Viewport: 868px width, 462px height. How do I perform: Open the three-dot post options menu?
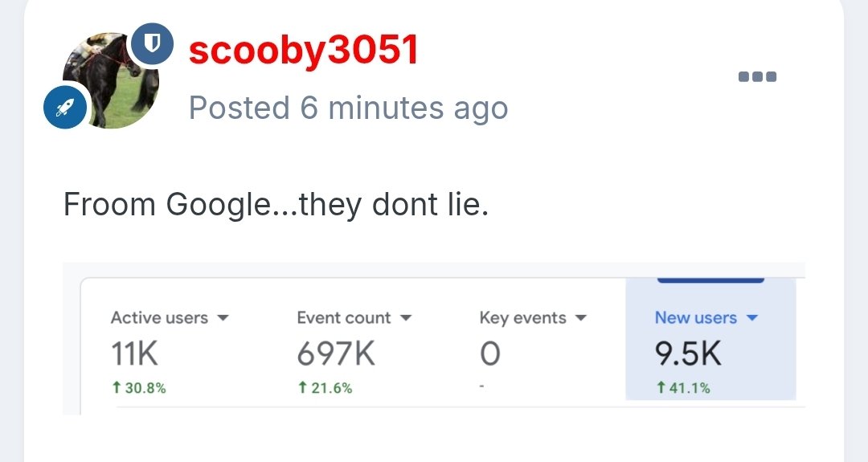click(757, 76)
